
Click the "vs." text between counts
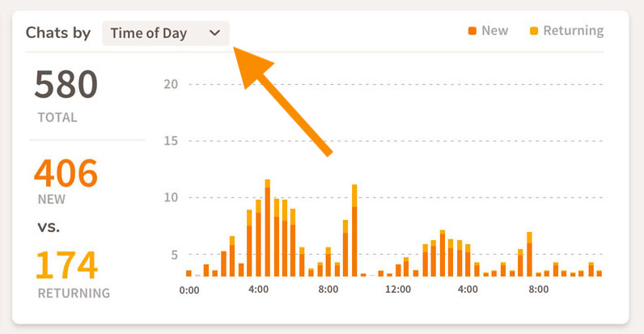(49, 226)
